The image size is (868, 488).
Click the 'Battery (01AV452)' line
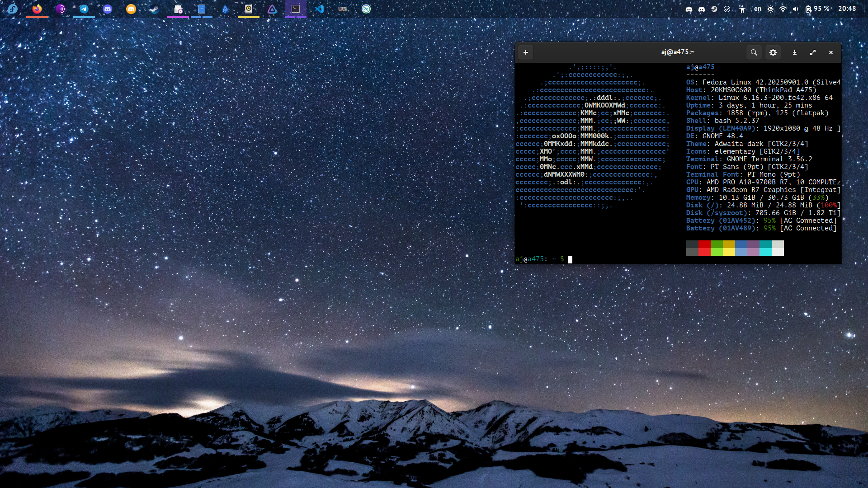point(761,221)
